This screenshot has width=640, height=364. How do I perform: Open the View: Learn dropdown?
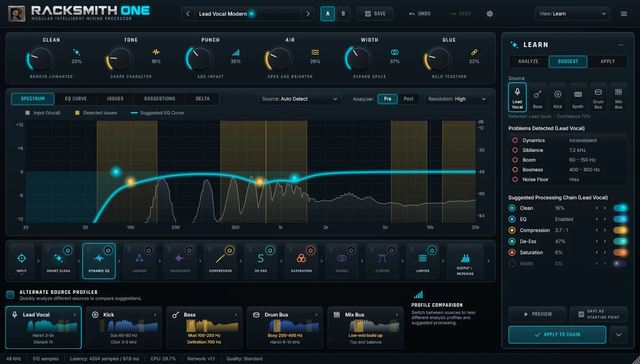tap(572, 14)
